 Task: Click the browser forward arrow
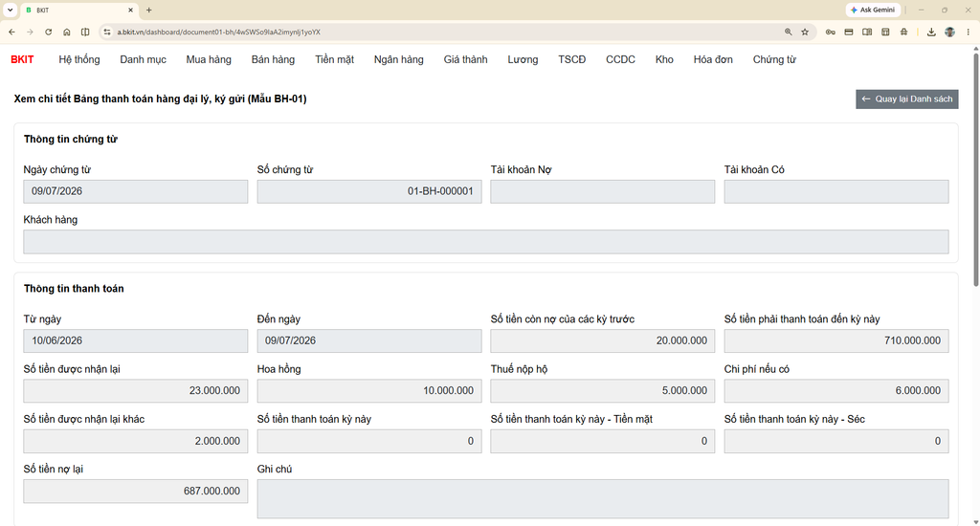pos(30,32)
